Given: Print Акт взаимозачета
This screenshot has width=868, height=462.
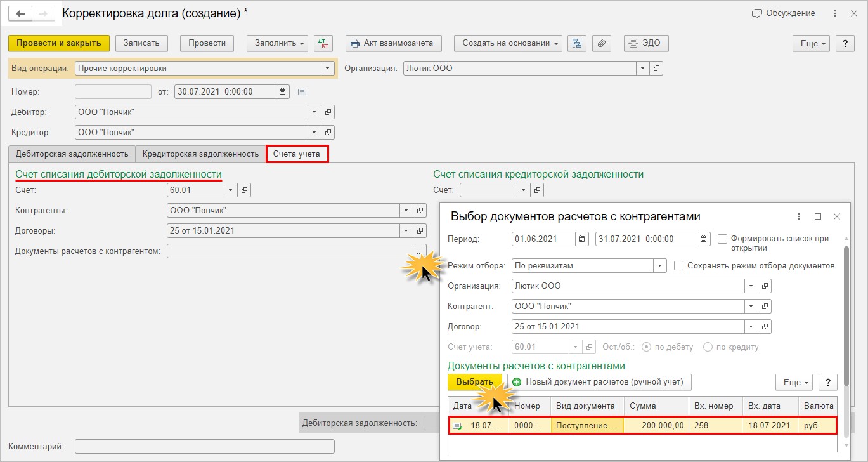Looking at the screenshot, I should (392, 43).
